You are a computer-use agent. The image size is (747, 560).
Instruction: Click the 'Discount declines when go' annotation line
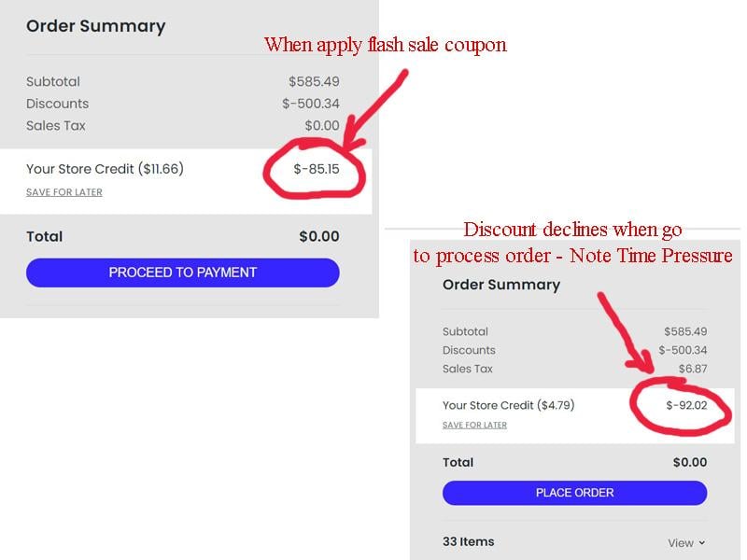572,230
